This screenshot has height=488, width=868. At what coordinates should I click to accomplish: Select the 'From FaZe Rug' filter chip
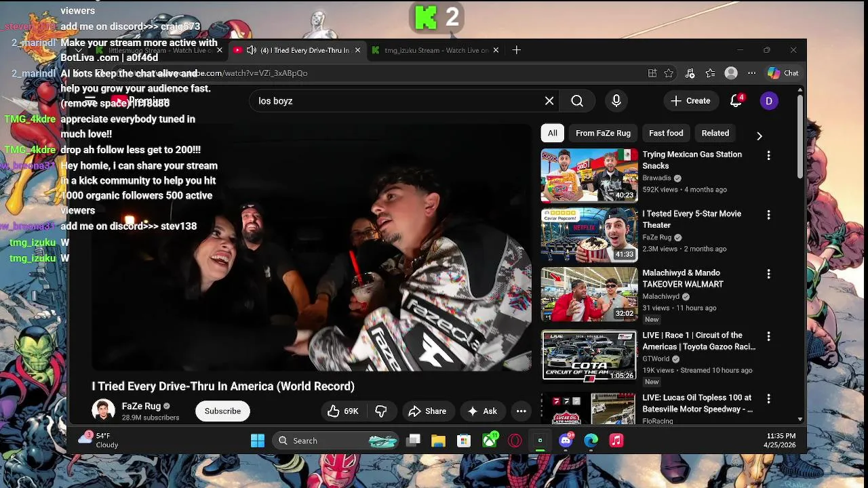[x=603, y=133]
